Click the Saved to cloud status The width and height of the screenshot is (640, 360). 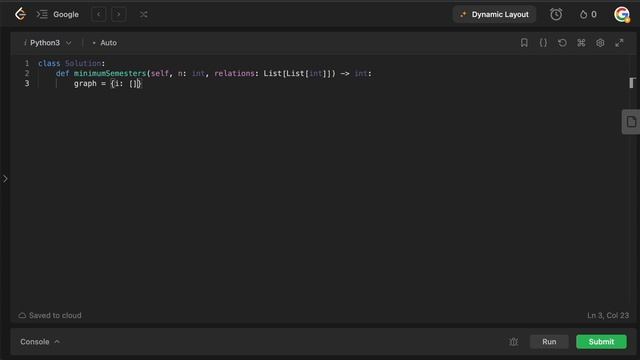50,316
